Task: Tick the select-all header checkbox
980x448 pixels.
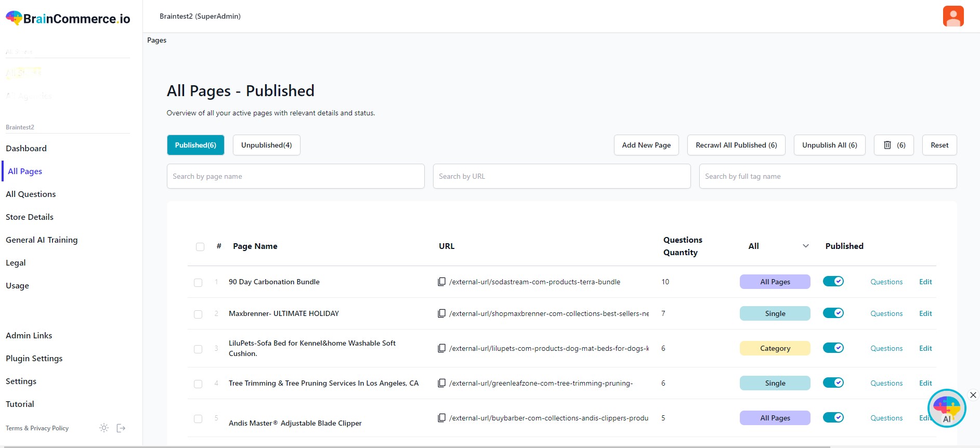Action: pos(200,247)
